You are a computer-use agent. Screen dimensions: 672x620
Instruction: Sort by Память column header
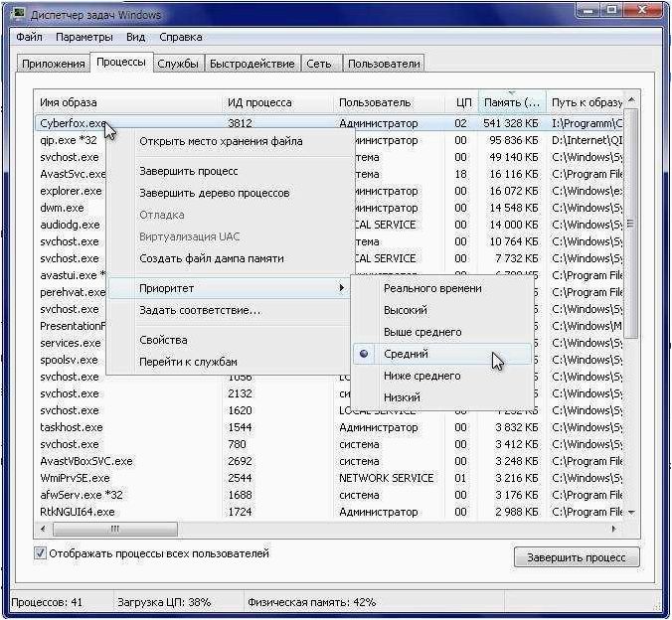tap(511, 102)
